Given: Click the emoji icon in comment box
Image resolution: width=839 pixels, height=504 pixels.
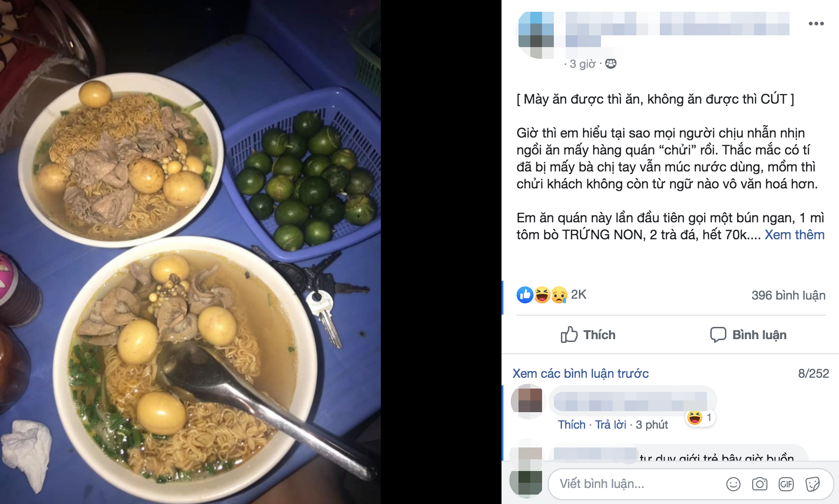Looking at the screenshot, I should point(733,484).
